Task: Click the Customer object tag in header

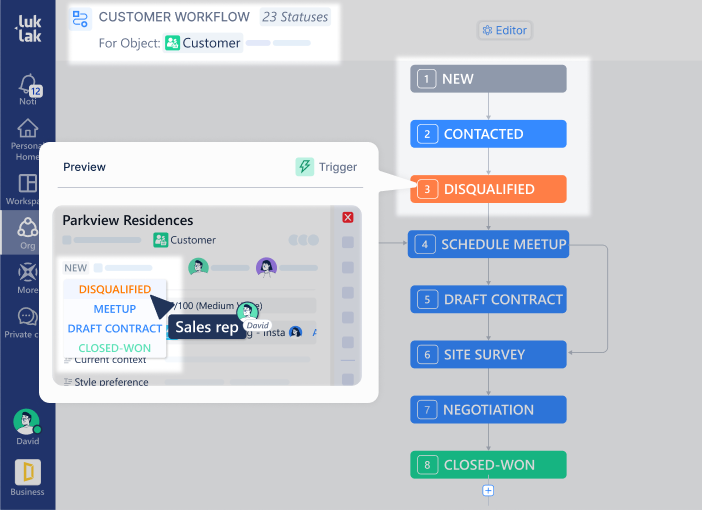Action: click(x=203, y=43)
